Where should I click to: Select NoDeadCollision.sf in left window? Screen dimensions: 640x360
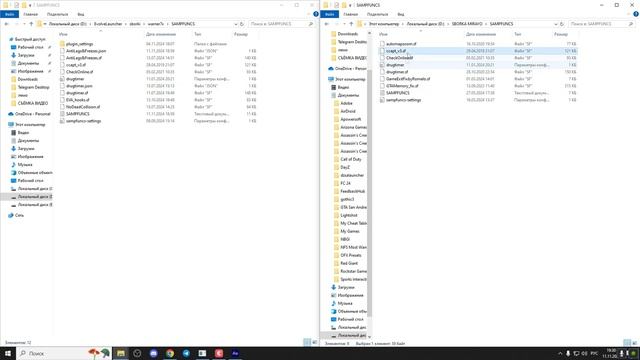83,107
